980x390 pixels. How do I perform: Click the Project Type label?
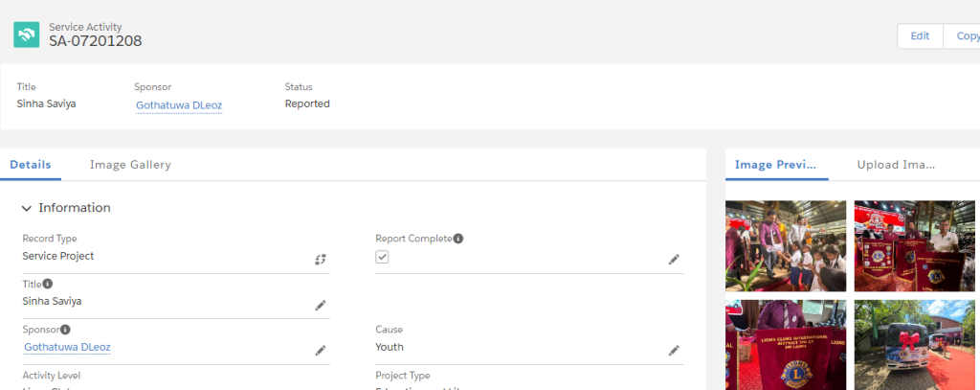[403, 376]
